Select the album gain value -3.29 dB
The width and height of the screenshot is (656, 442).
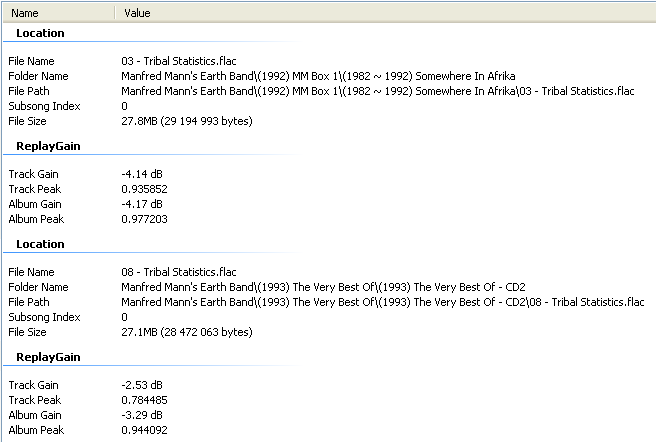coord(142,415)
